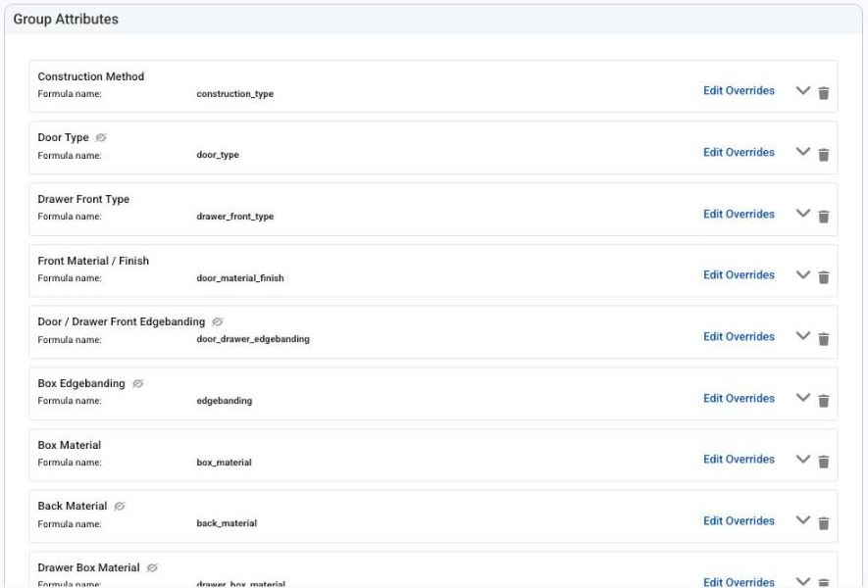This screenshot has height=588, width=868.
Task: Select the Back Material title
Action: point(73,506)
